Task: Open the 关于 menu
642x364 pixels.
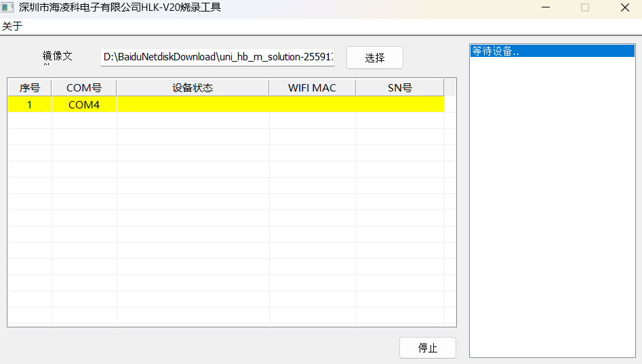Action: (x=12, y=26)
